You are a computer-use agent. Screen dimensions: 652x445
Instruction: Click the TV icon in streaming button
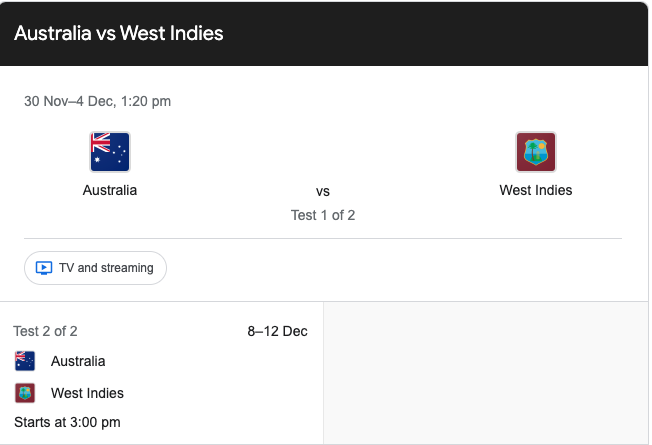44,268
